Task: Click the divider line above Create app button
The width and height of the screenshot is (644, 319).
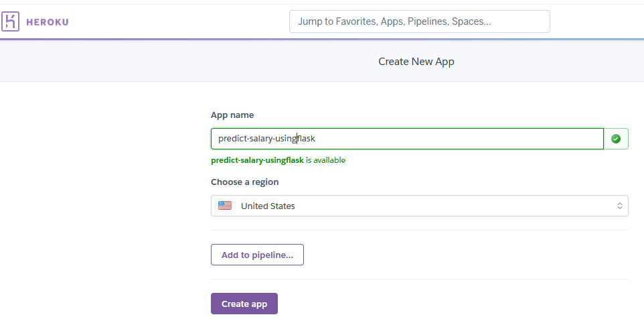Action: pos(419,279)
